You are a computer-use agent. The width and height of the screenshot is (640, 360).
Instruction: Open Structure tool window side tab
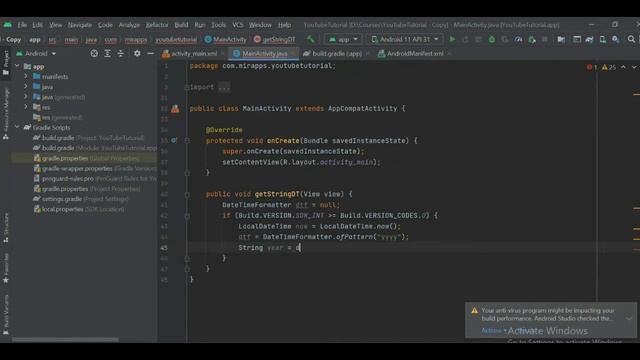6,228
